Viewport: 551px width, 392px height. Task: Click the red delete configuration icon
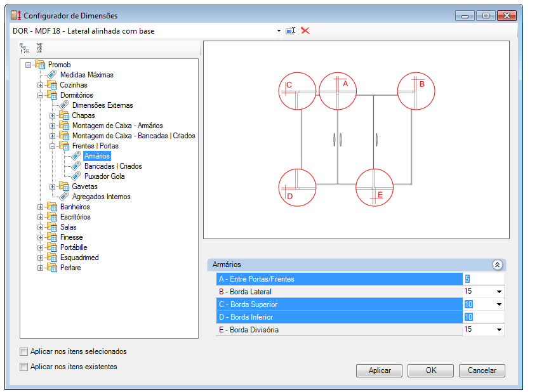point(305,31)
